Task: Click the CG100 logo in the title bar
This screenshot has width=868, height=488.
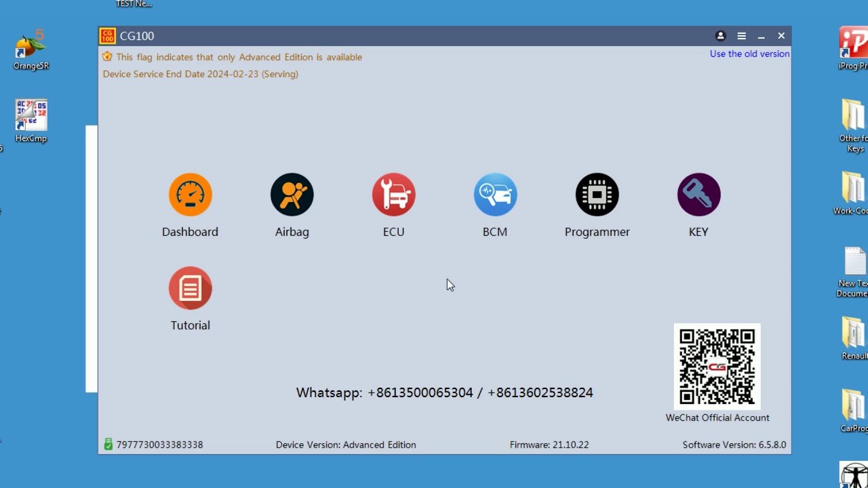Action: tap(107, 36)
